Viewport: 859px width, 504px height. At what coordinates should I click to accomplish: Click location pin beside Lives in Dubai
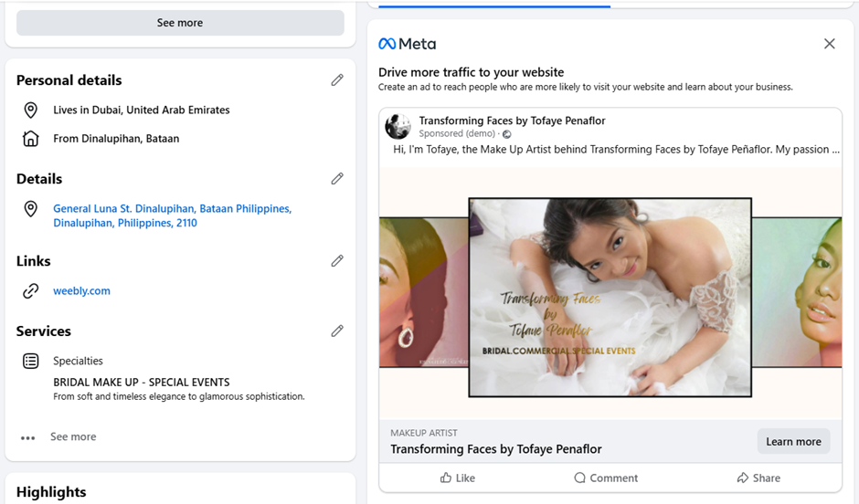coord(31,110)
